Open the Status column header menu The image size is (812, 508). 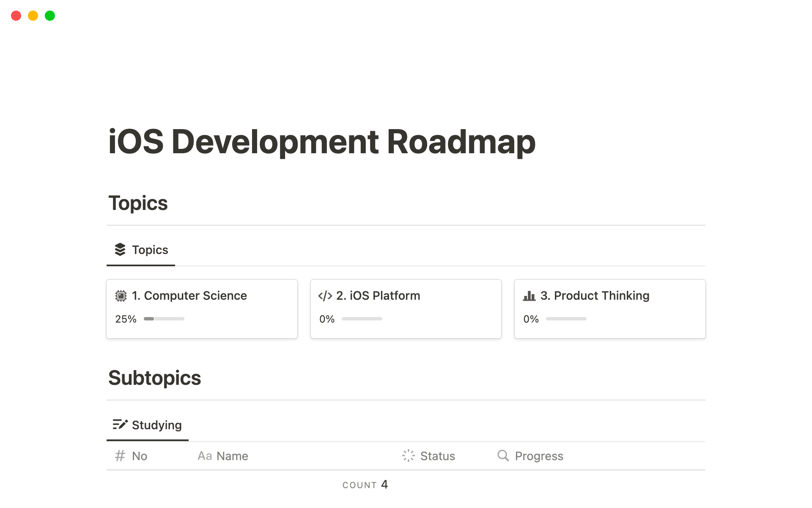tap(437, 456)
